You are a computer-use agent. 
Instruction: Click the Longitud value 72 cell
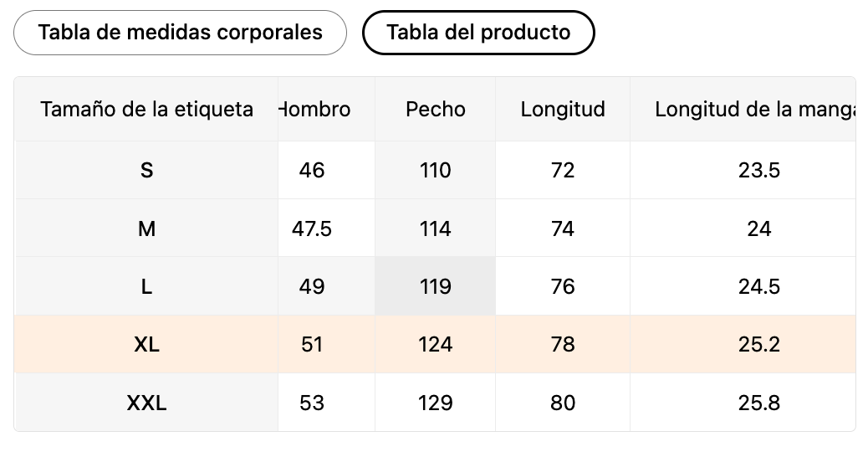point(563,170)
